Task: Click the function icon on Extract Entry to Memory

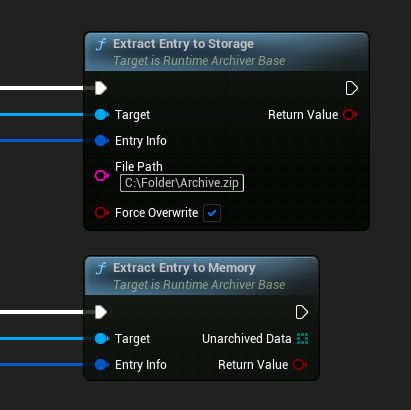Action: (x=101, y=268)
